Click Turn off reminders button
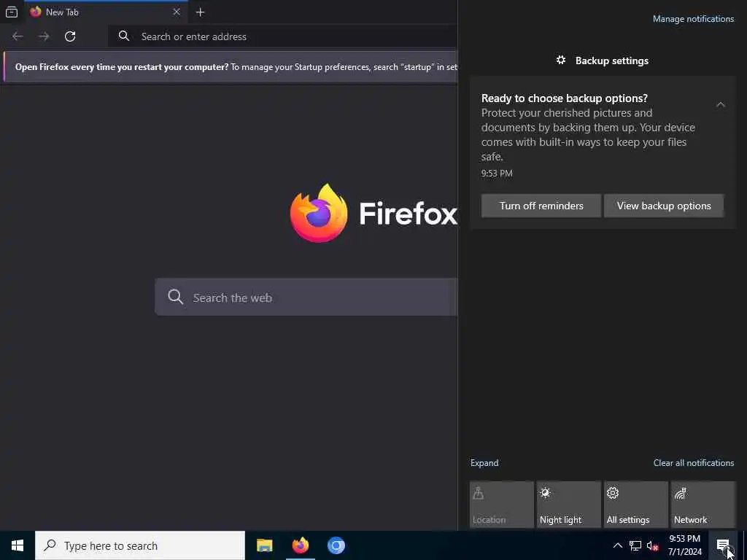 click(541, 206)
